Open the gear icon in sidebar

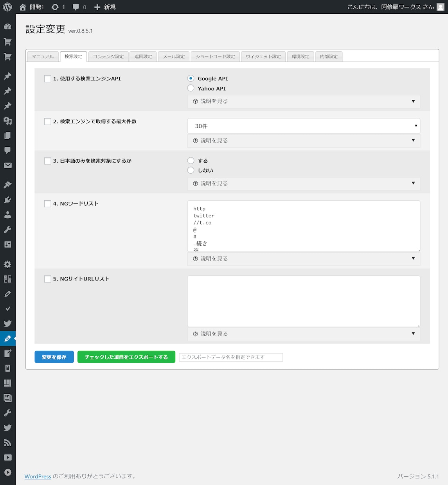click(x=7, y=264)
